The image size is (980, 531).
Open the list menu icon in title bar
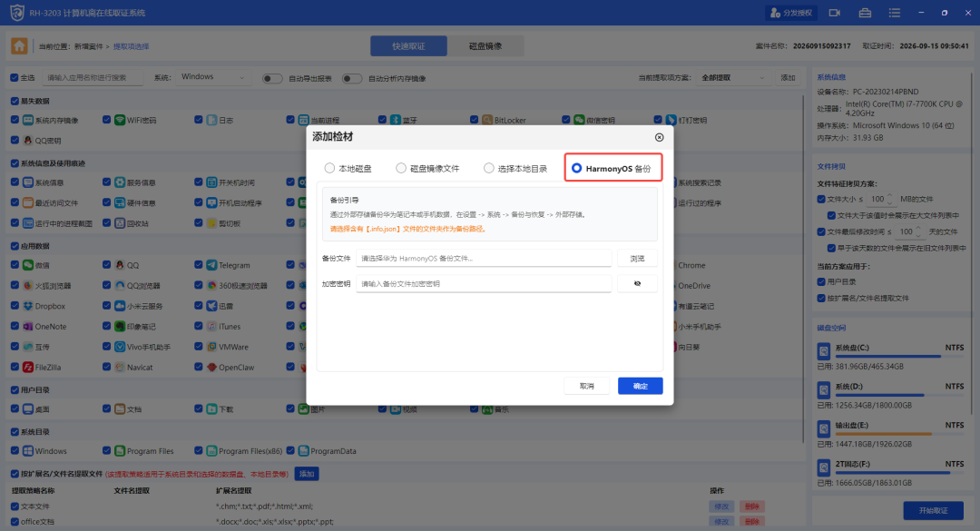point(895,13)
